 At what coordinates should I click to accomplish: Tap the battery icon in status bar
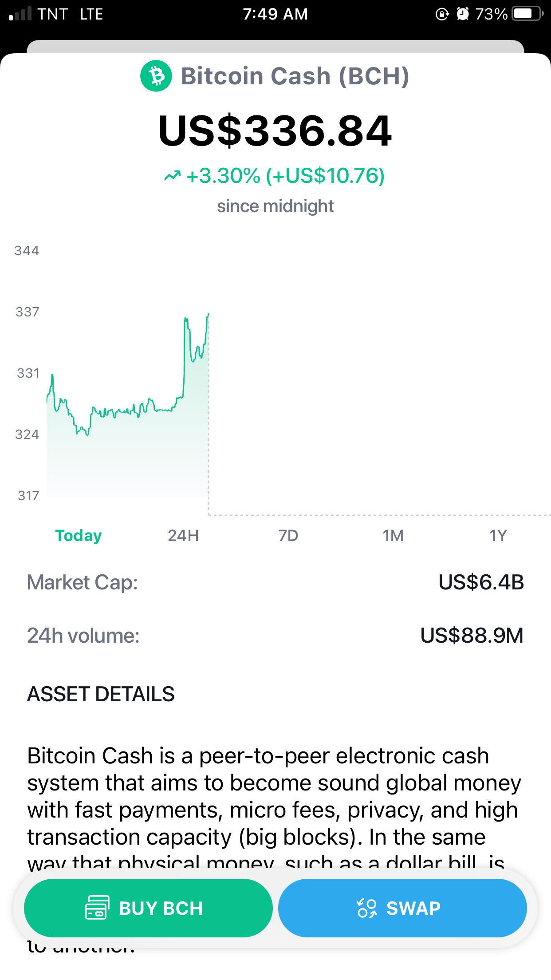(x=527, y=14)
